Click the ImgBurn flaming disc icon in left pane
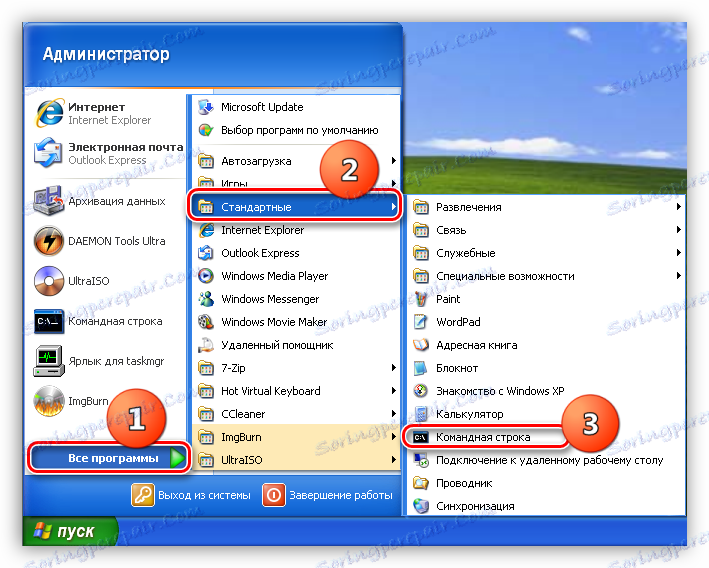 tap(48, 401)
